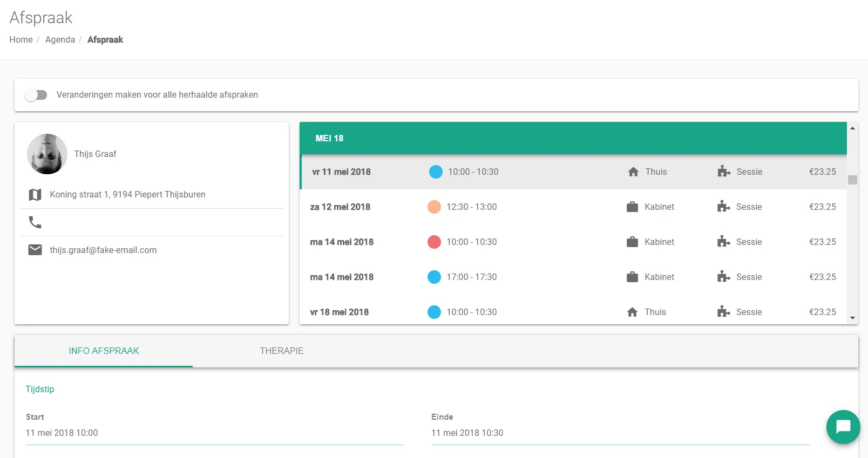
Task: Click the Afspraak breadcrumb item
Action: (105, 40)
